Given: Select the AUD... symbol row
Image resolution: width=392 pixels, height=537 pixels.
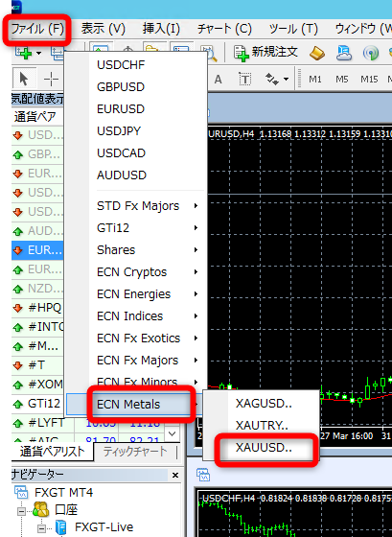Looking at the screenshot, I should [x=37, y=231].
